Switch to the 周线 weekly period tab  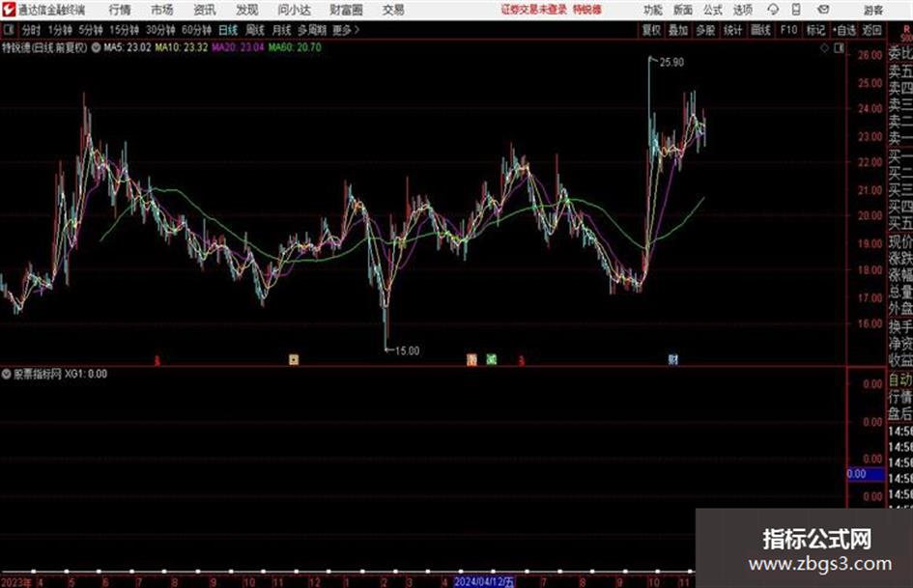click(255, 30)
